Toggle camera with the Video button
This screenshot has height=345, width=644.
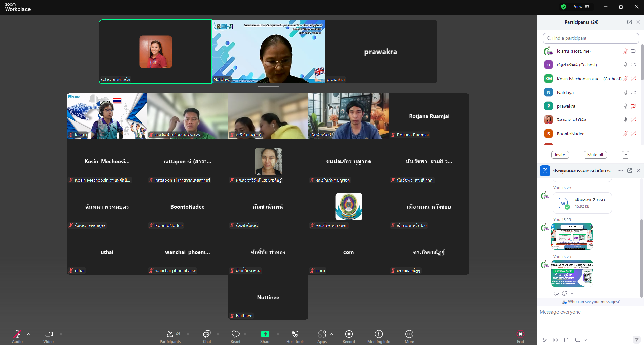[x=48, y=337]
